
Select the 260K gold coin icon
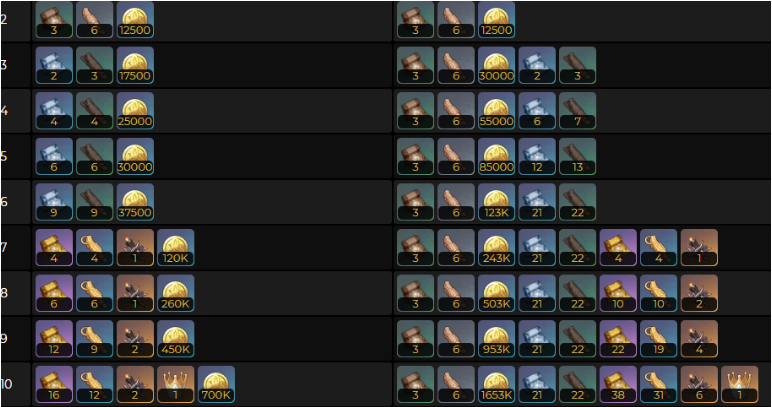pyautogui.click(x=176, y=293)
